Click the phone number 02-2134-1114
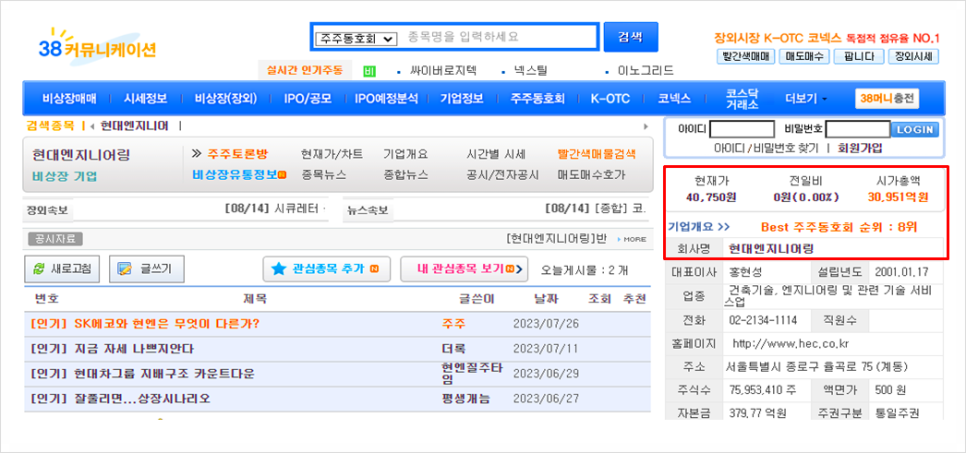This screenshot has height=453, width=966. (x=762, y=320)
